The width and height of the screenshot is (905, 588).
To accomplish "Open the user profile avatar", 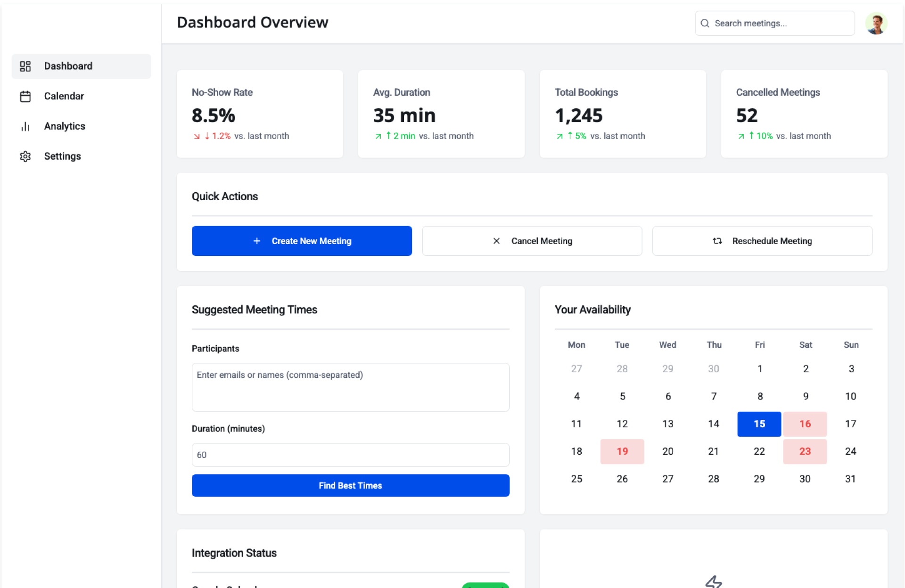I will coord(876,24).
